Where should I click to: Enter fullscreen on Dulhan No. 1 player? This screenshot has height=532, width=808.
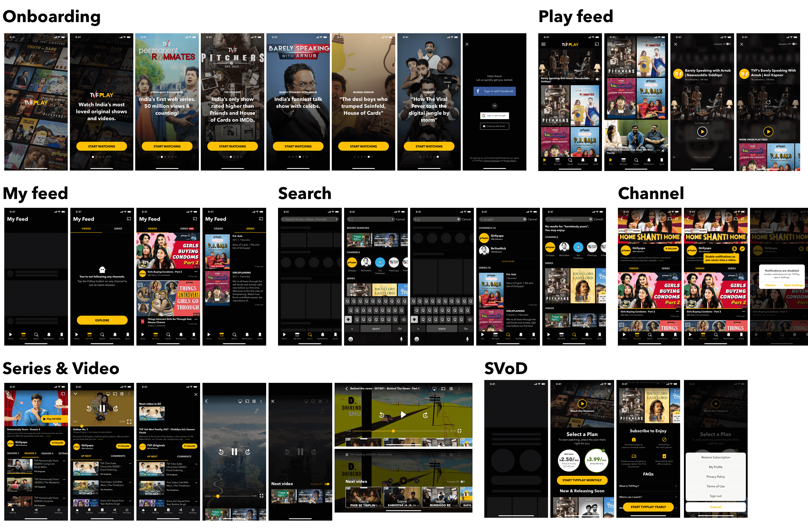click(129, 422)
